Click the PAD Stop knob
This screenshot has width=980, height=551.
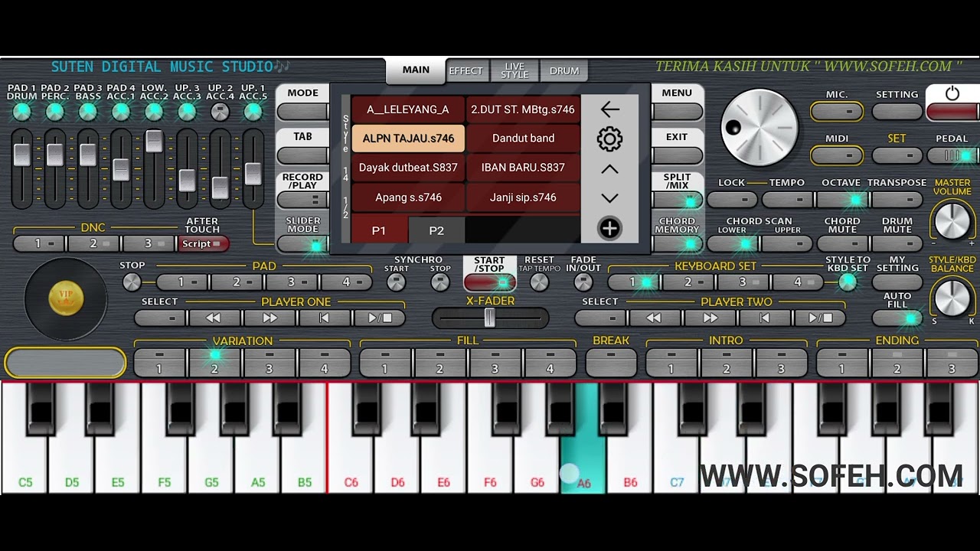point(132,282)
